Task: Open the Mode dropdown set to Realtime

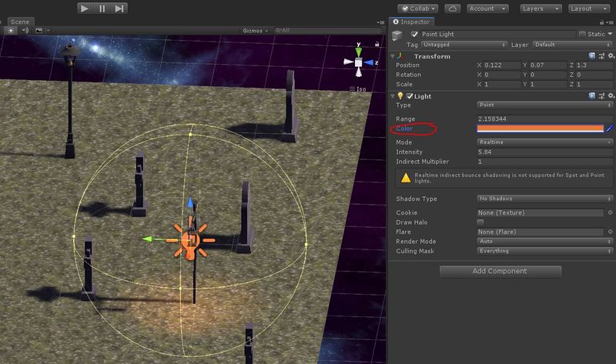Action: click(x=544, y=142)
